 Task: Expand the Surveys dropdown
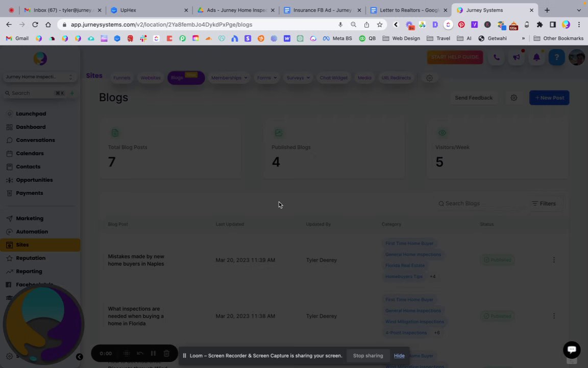[298, 78]
